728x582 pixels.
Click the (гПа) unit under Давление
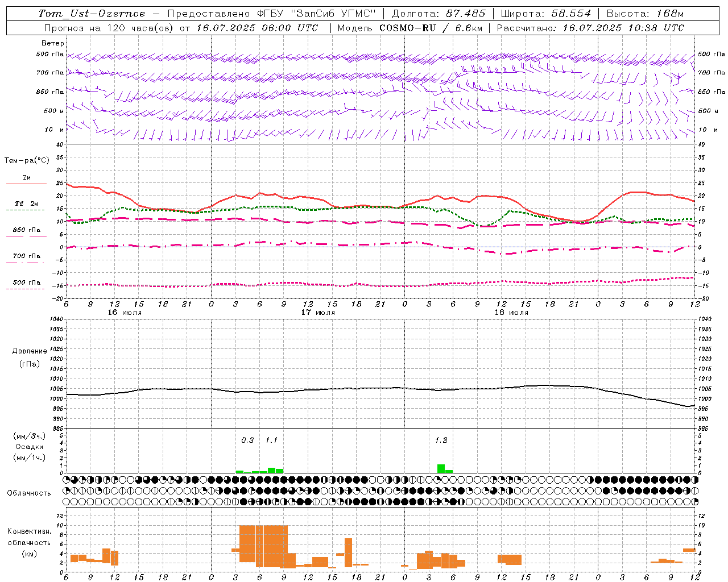[30, 364]
